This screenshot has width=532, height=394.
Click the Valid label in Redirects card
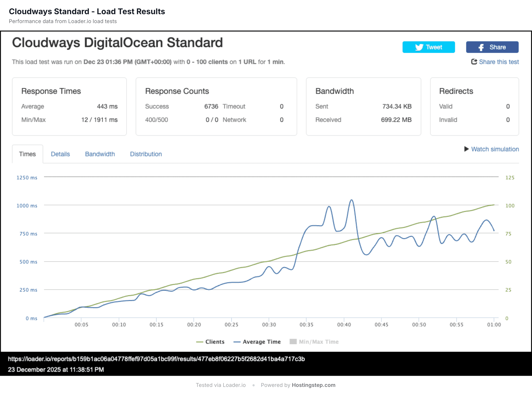(x=446, y=106)
